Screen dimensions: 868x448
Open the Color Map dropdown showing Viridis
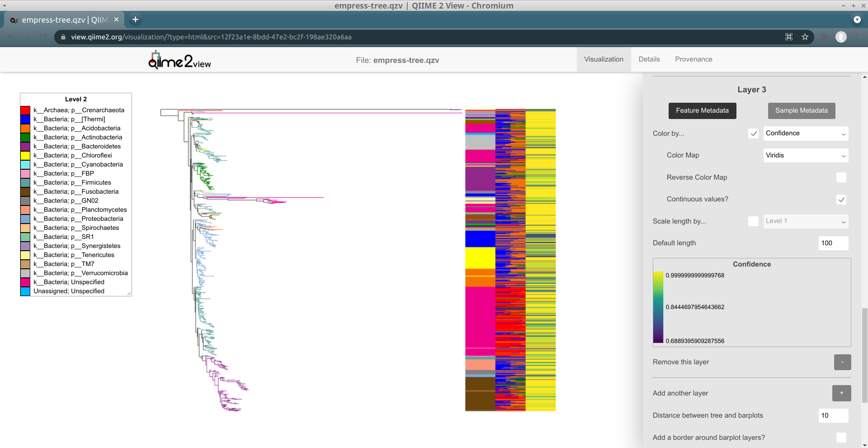[x=806, y=155]
